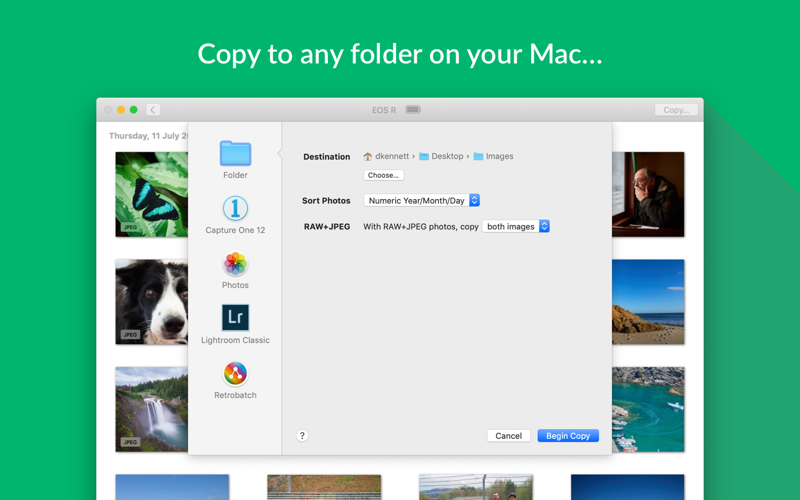The width and height of the screenshot is (800, 500).
Task: Select the waterfall photo thumbnail
Action: pos(151,408)
